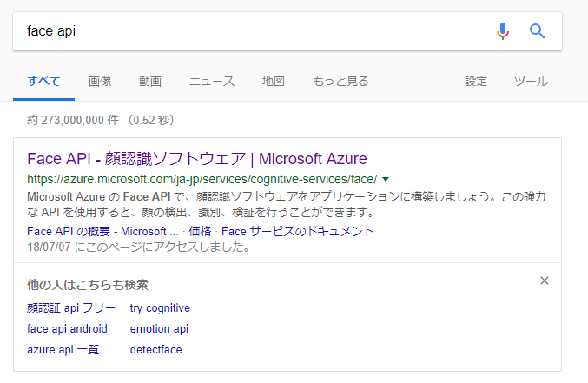The width and height of the screenshot is (588, 383).
Task: Search for 顔認証 api フリー
Action: click(71, 308)
